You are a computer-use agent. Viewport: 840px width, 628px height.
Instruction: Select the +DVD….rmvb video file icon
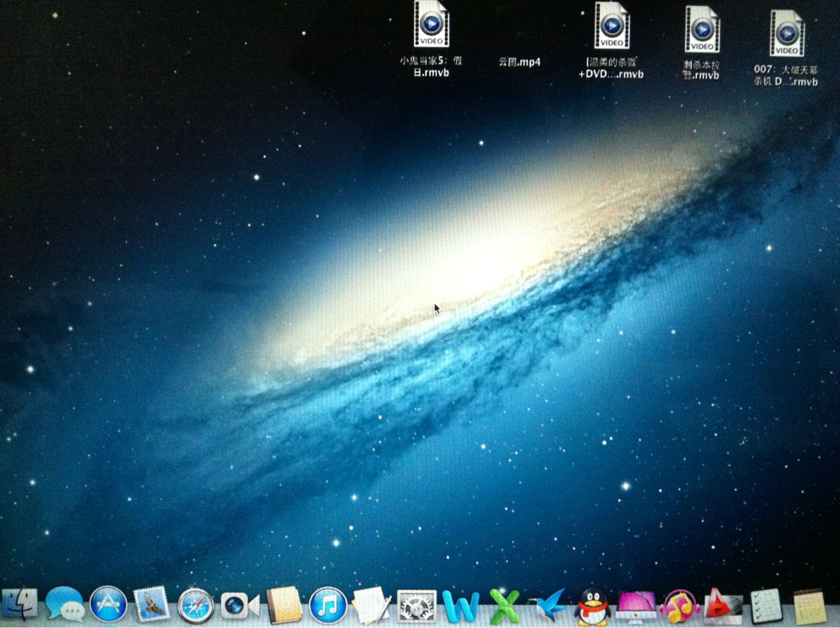(612, 25)
